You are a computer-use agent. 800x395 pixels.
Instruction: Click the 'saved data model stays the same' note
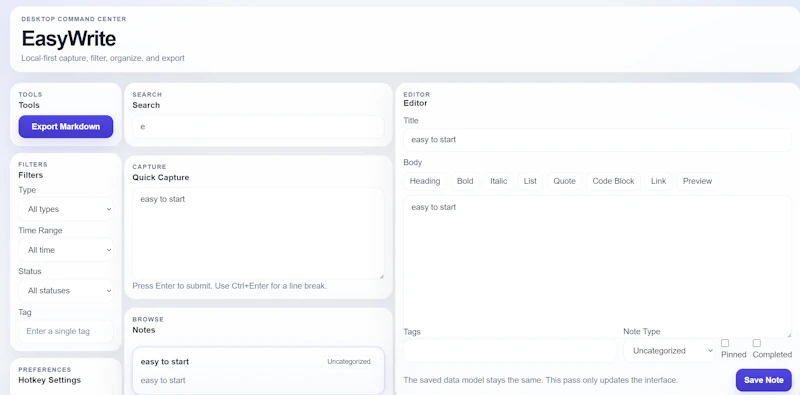(540, 380)
